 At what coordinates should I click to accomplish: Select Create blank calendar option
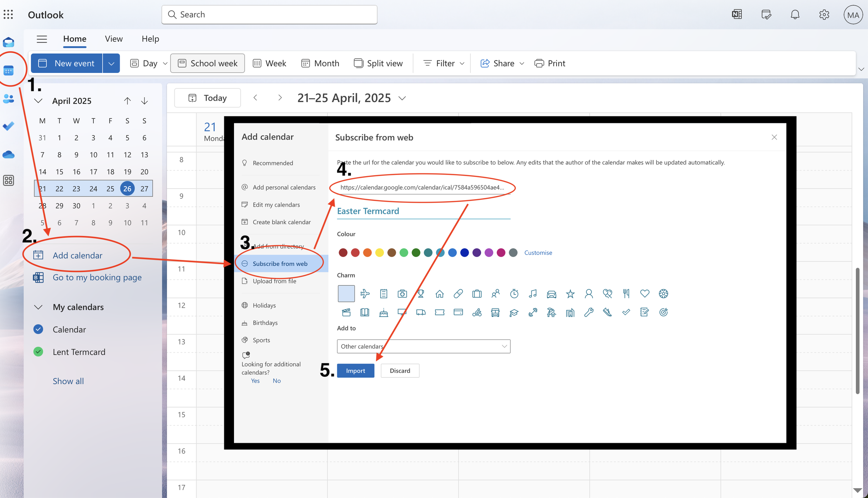click(x=281, y=222)
